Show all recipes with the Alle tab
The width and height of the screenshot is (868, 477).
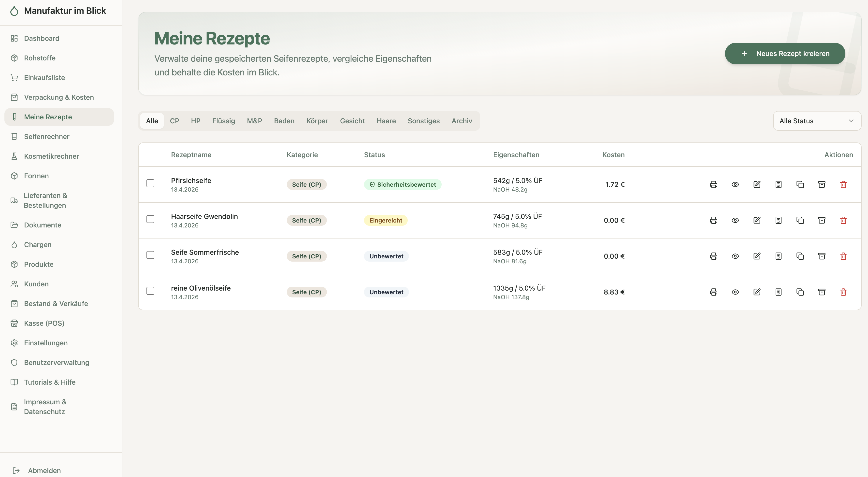152,121
